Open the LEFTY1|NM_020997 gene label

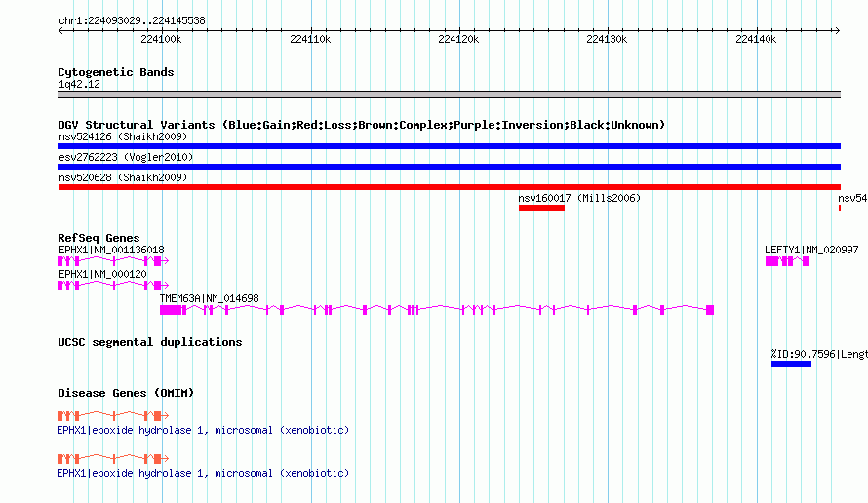click(811, 251)
